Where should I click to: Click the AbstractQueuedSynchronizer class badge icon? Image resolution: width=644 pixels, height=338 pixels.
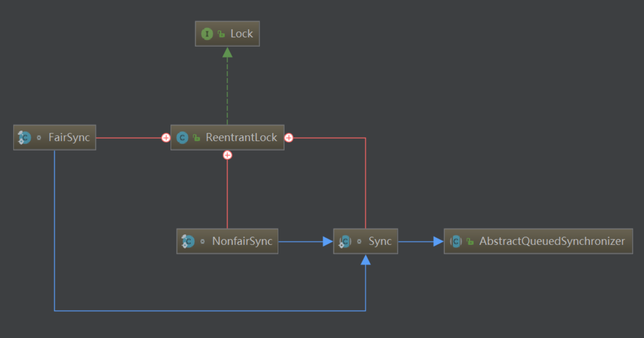(455, 241)
